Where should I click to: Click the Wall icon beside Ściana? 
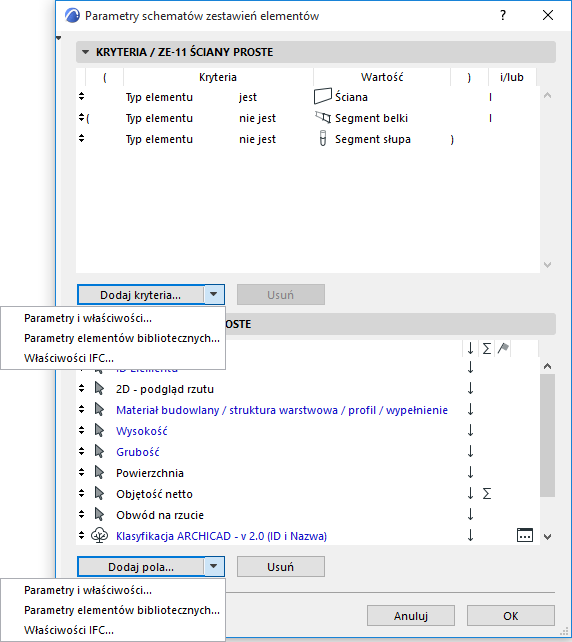[323, 97]
